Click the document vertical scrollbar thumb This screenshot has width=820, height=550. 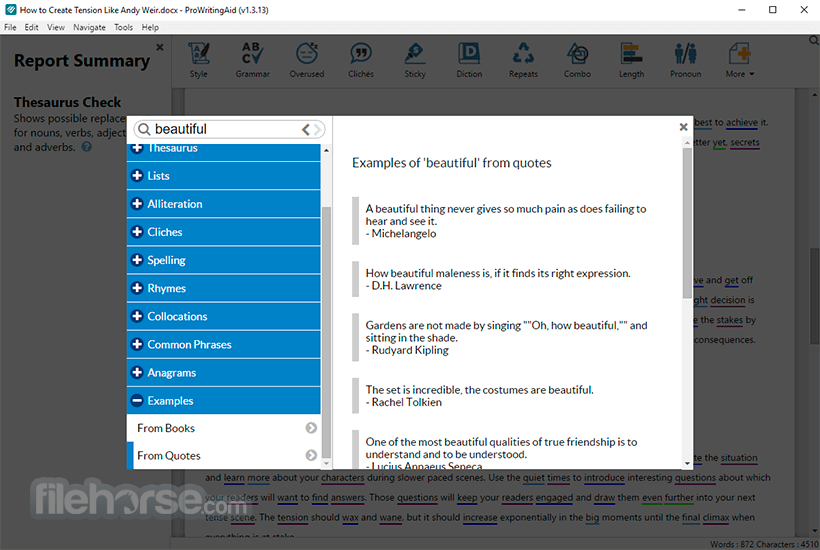(x=814, y=296)
